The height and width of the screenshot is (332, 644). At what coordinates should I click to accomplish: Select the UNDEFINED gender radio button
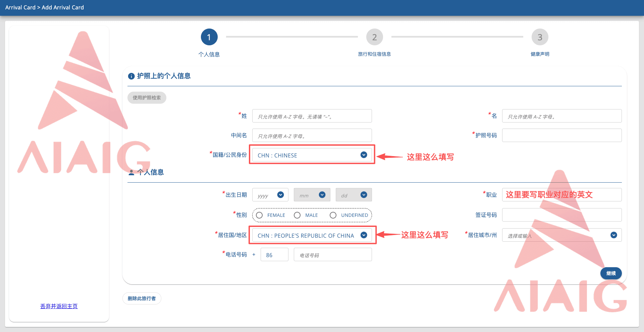pos(333,215)
